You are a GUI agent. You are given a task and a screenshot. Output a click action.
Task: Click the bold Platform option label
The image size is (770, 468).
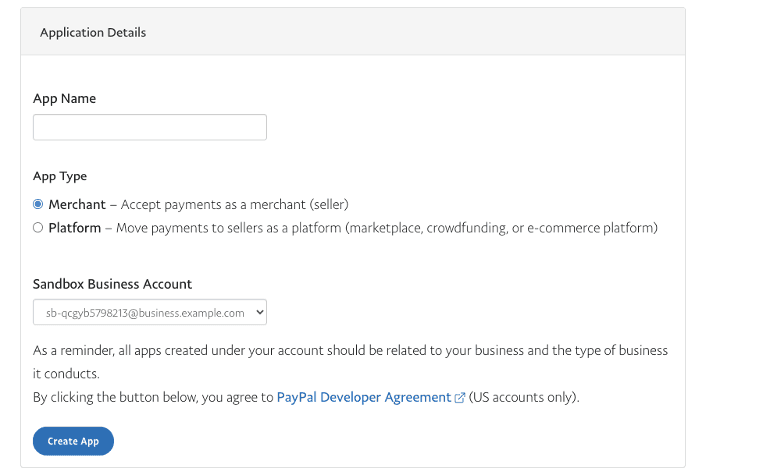[75, 228]
